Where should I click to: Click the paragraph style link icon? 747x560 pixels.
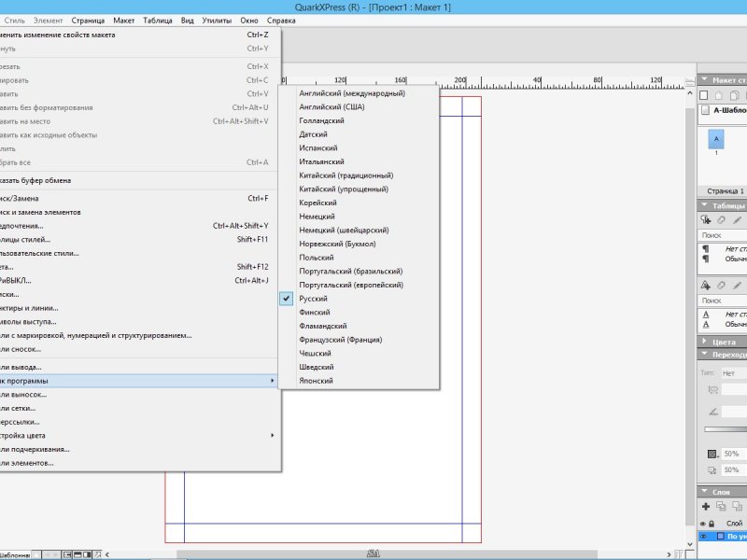(721, 219)
